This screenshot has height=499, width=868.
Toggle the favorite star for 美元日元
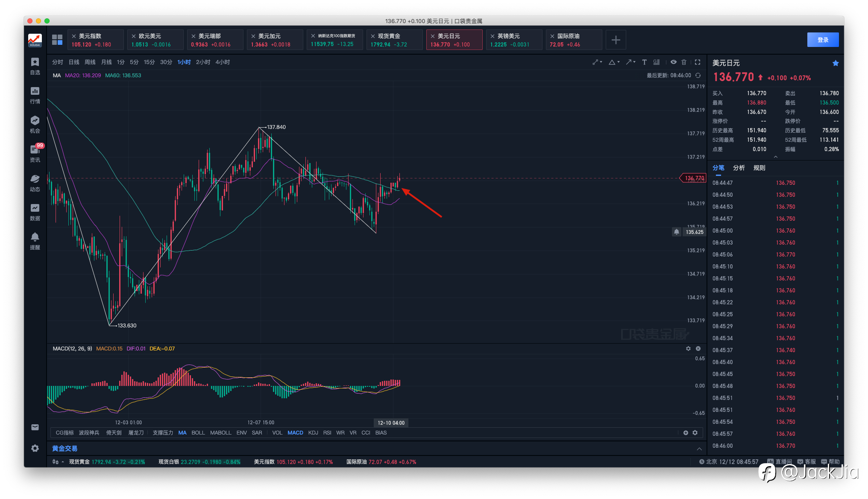click(836, 63)
